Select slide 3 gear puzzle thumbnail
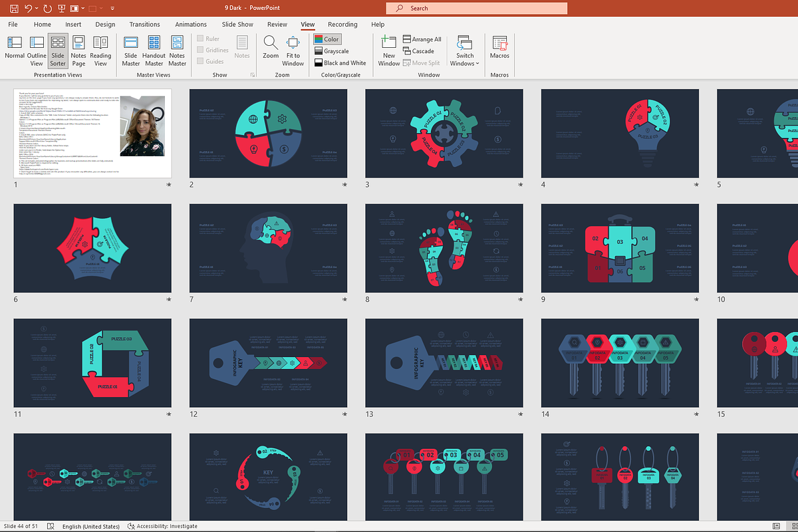 [444, 133]
